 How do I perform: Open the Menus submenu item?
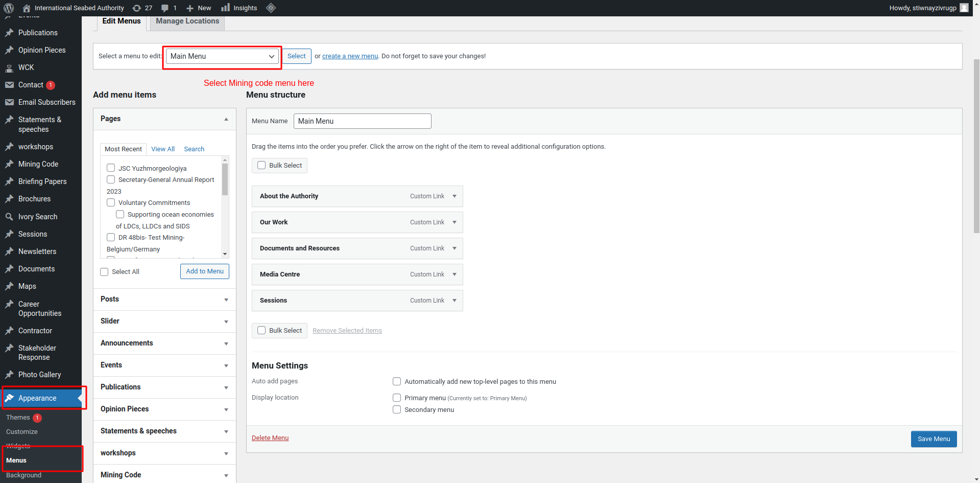16,461
